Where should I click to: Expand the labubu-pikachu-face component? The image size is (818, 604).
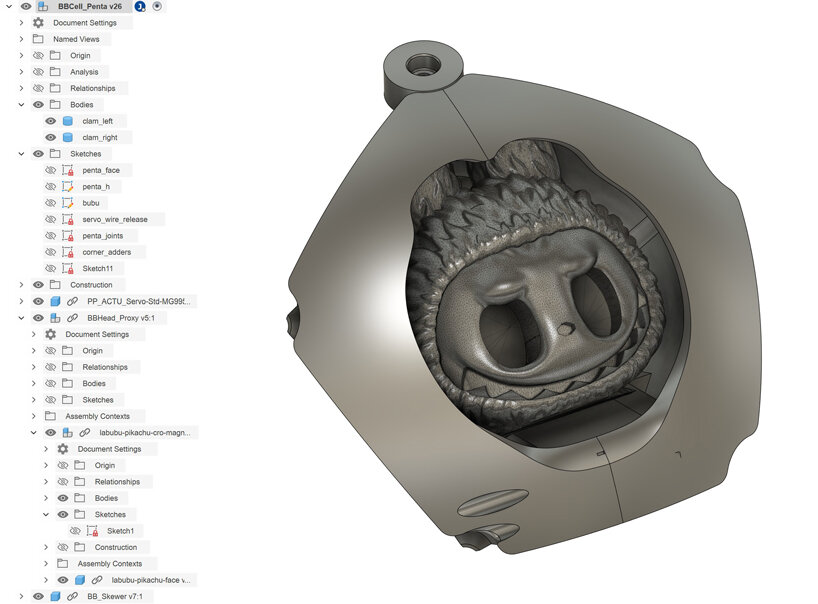point(46,580)
